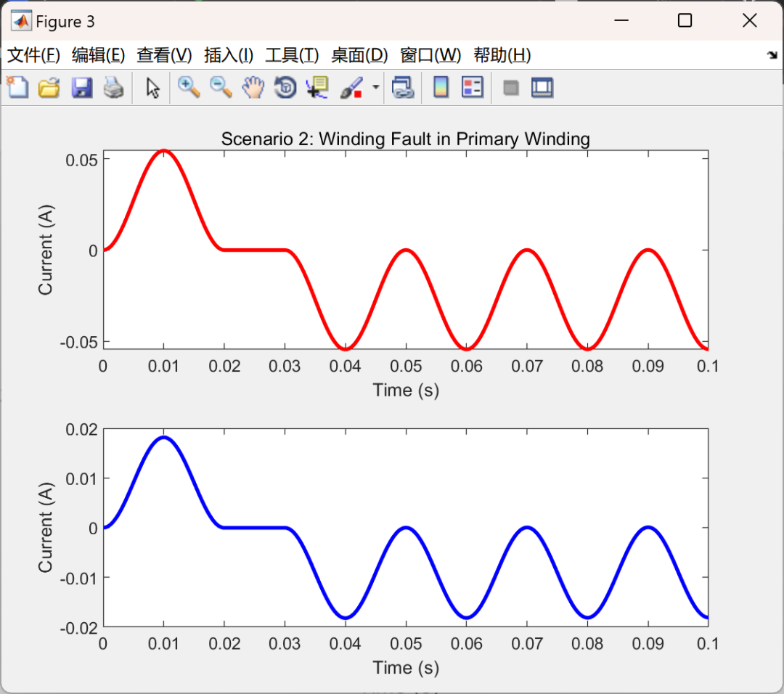Print the figure with the printer icon
The height and width of the screenshot is (694, 784).
coord(113,88)
